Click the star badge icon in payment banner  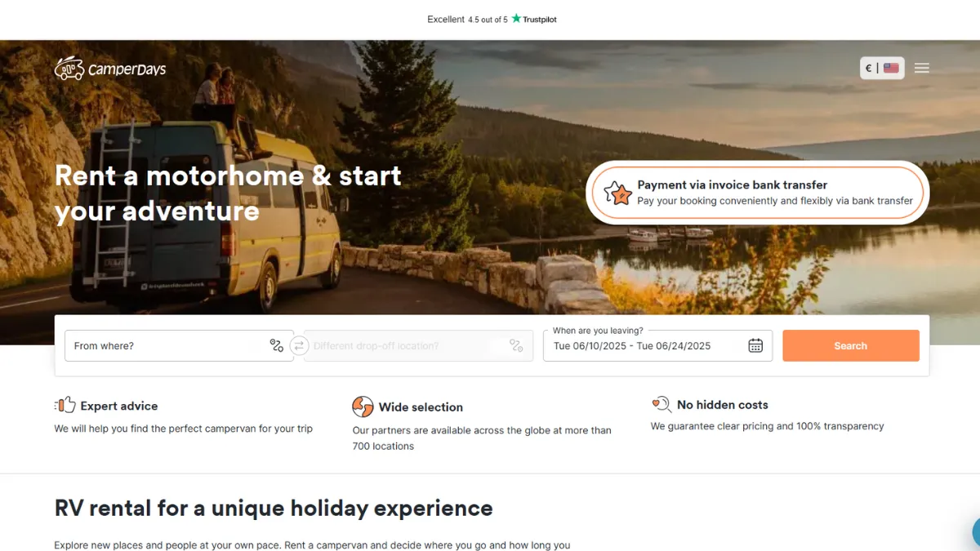(x=618, y=193)
